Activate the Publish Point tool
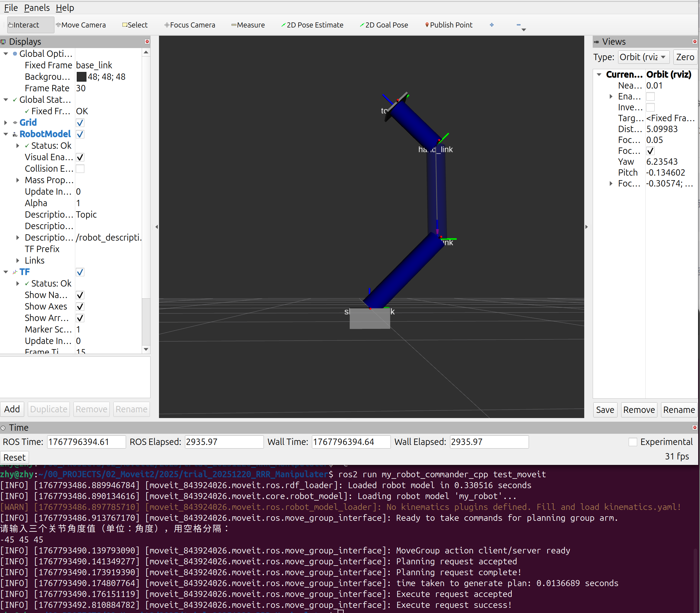 tap(449, 25)
